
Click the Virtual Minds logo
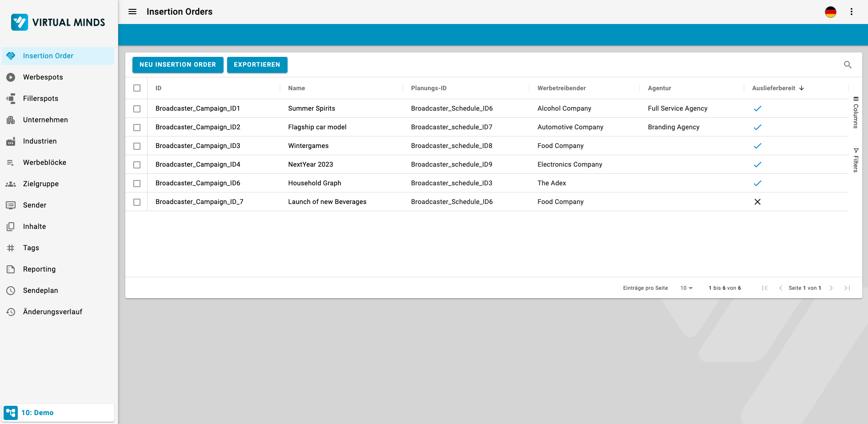click(58, 22)
